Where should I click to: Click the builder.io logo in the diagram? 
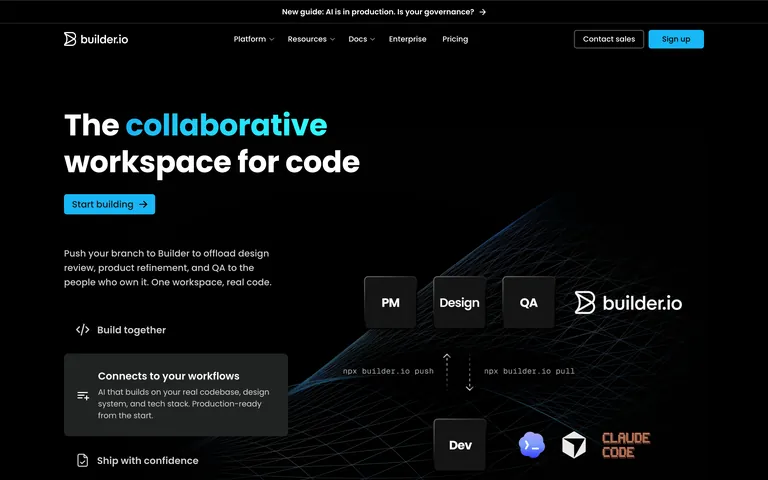pyautogui.click(x=628, y=303)
